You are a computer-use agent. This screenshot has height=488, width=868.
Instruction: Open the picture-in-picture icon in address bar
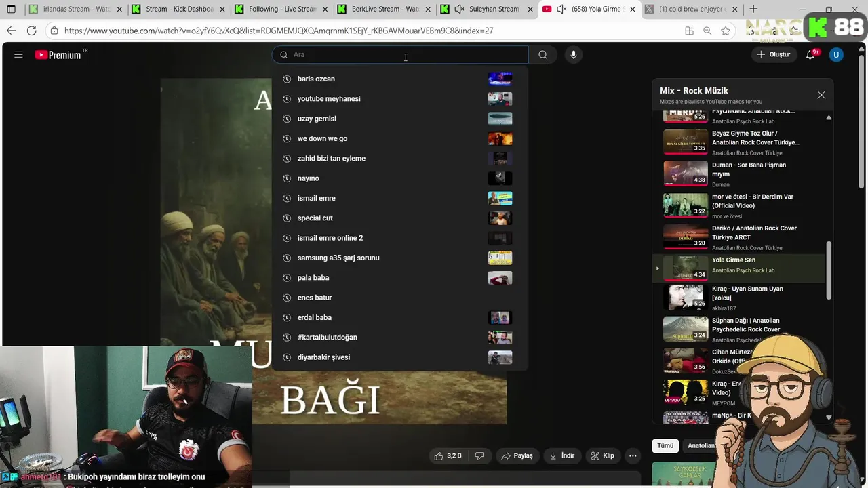tap(689, 30)
